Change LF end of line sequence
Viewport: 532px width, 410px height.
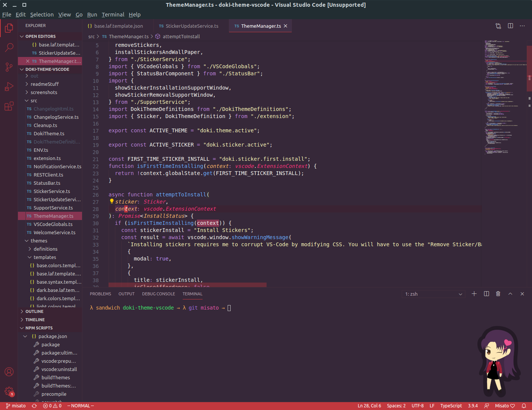432,406
